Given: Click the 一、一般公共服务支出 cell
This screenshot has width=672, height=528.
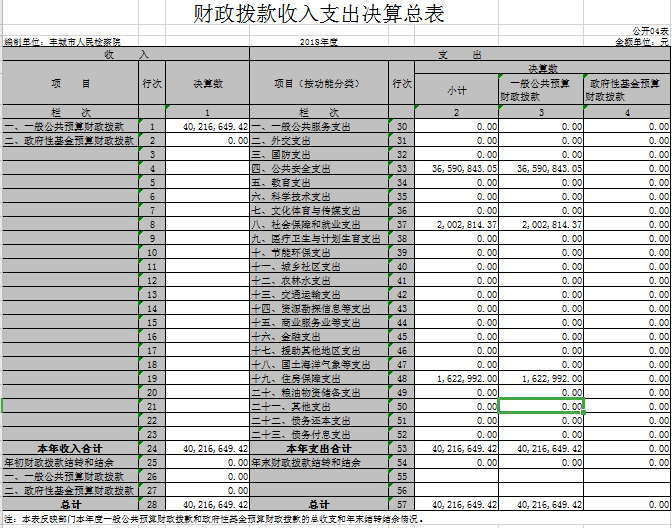Looking at the screenshot, I should point(319,126).
